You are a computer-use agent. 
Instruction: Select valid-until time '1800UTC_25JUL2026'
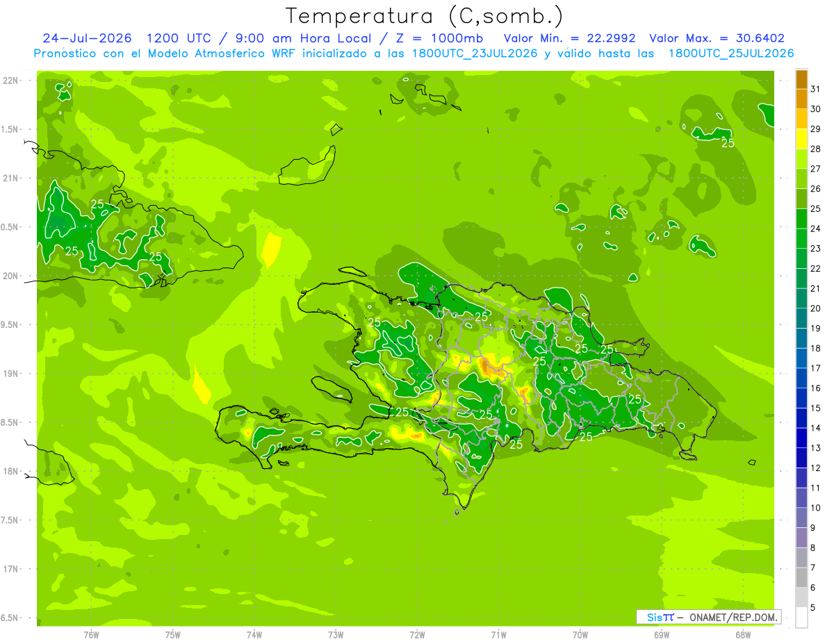tap(730, 53)
